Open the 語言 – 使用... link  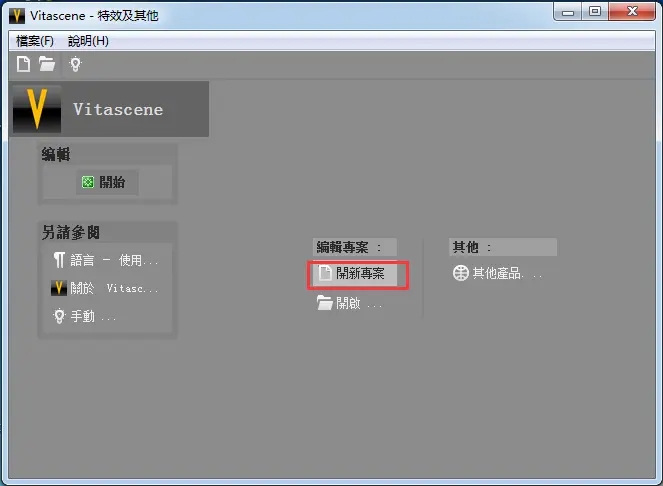(106, 260)
